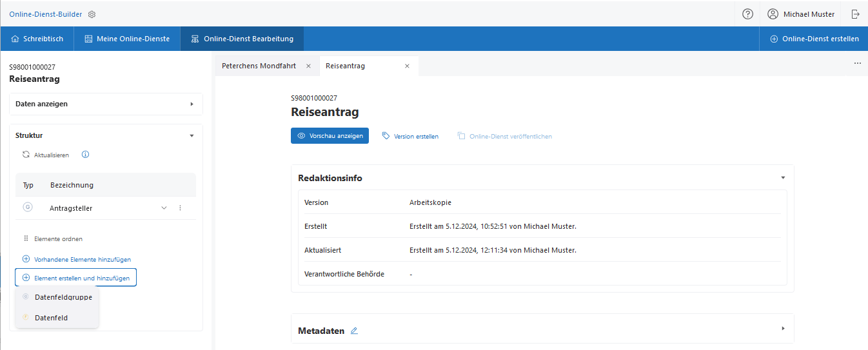Open the tab overflow ellipsis menu
Image resolution: width=868 pixels, height=350 pixels.
(857, 63)
